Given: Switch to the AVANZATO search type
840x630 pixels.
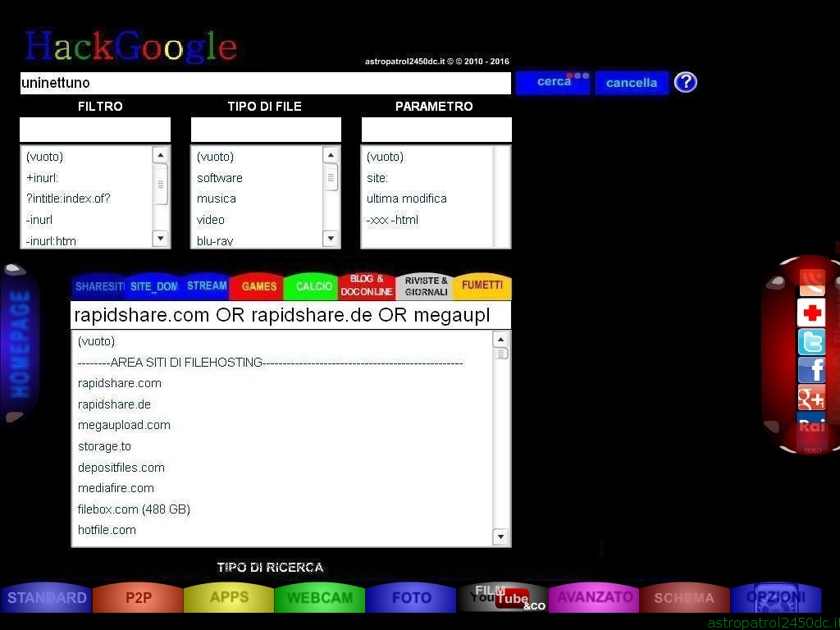Looking at the screenshot, I should [594, 597].
